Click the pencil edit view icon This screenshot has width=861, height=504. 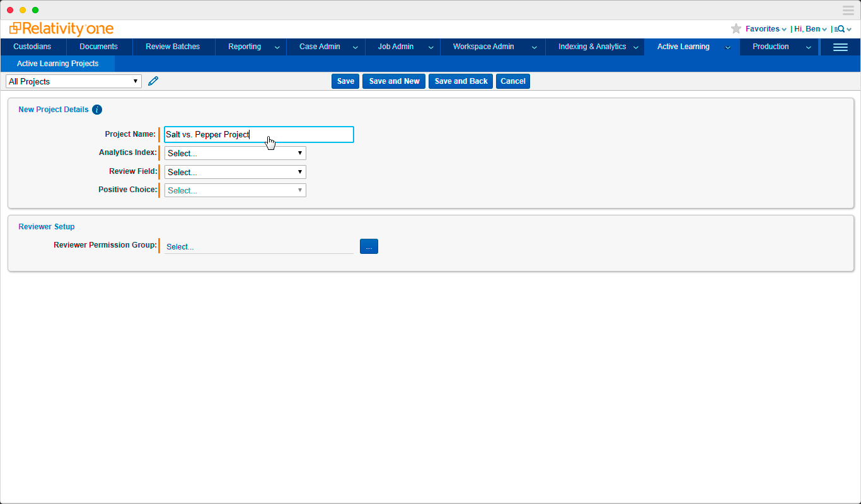click(153, 81)
